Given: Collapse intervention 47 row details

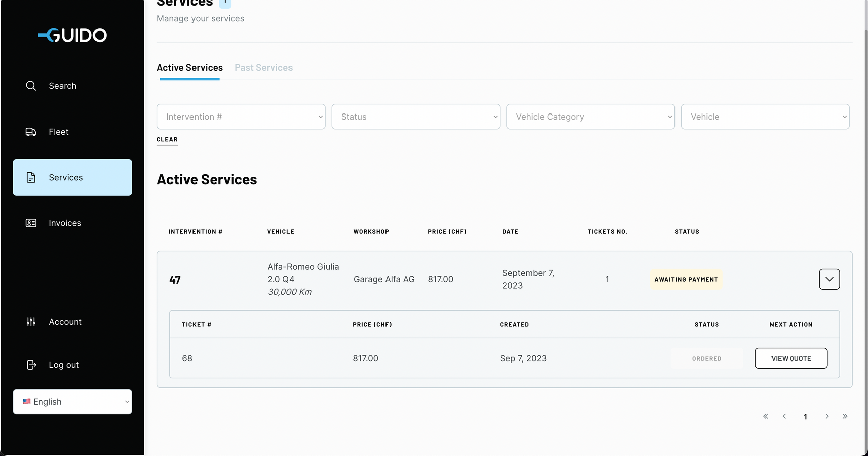Looking at the screenshot, I should (x=829, y=279).
